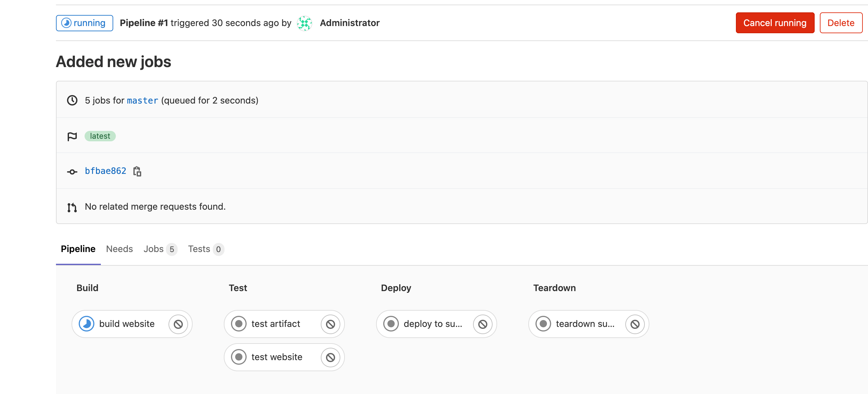This screenshot has height=394, width=868.
Task: Cancel the deploy to su... job
Action: click(483, 324)
